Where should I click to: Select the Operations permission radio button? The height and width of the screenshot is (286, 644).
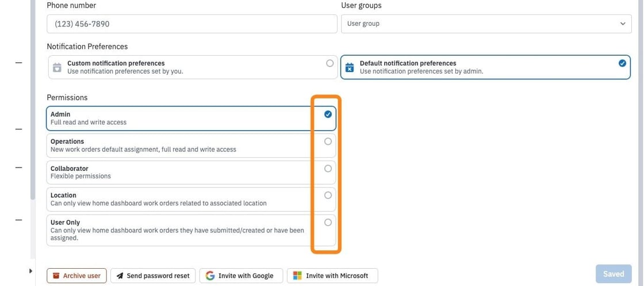coord(328,142)
